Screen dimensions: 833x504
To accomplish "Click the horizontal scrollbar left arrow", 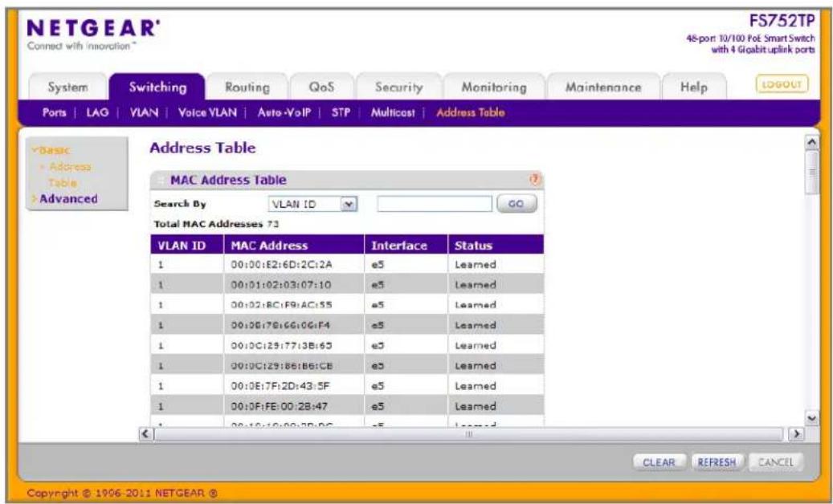I will (x=145, y=433).
